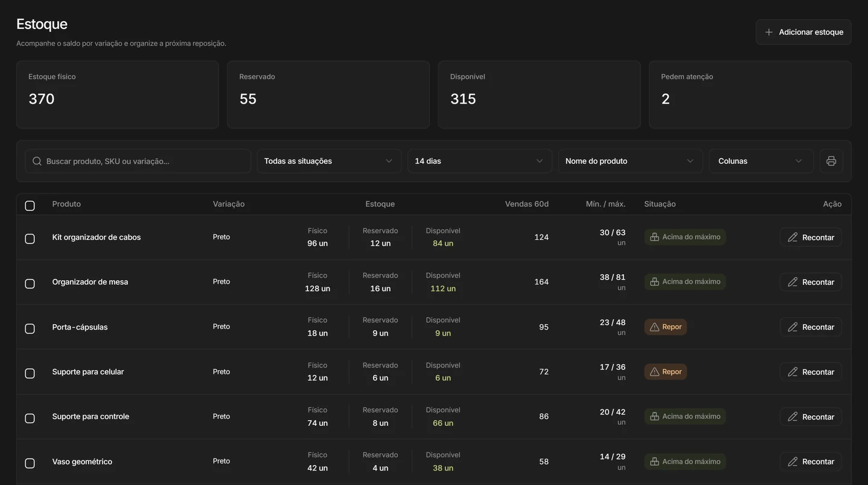Open the Colunas dropdown

click(x=761, y=161)
